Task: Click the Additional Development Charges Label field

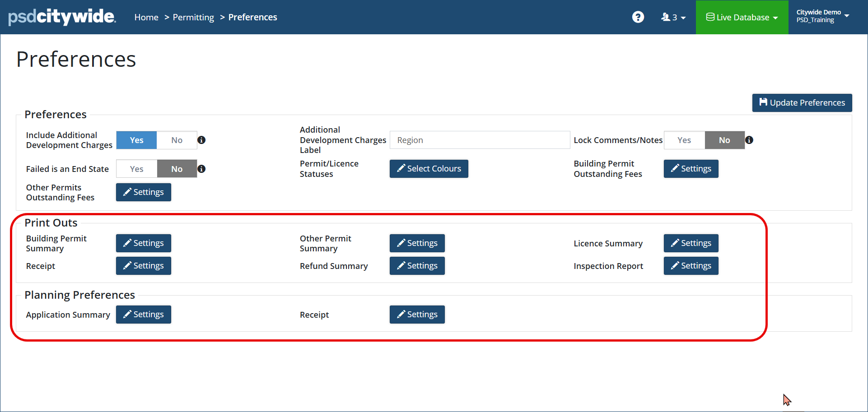Action: pos(479,140)
